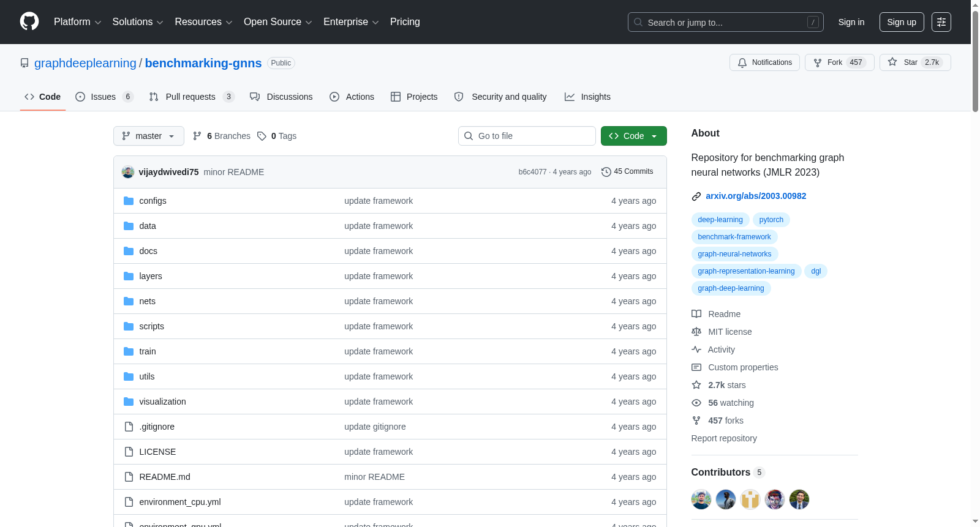Screen dimensions: 980x527
Task: Expand the Enterprise menu
Action: point(351,22)
